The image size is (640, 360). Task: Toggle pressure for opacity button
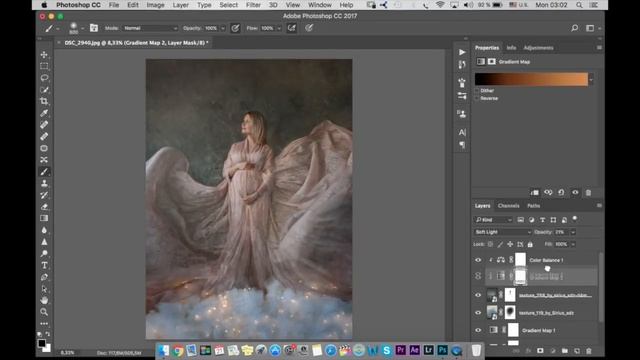pyautogui.click(x=236, y=28)
